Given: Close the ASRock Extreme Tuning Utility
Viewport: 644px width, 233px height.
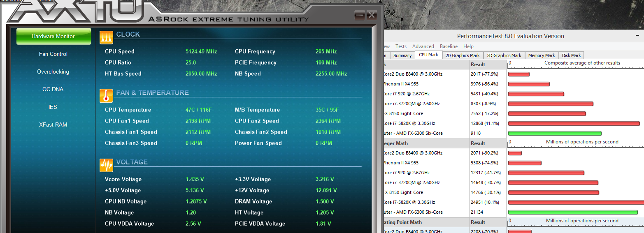Looking at the screenshot, I should coord(372,15).
